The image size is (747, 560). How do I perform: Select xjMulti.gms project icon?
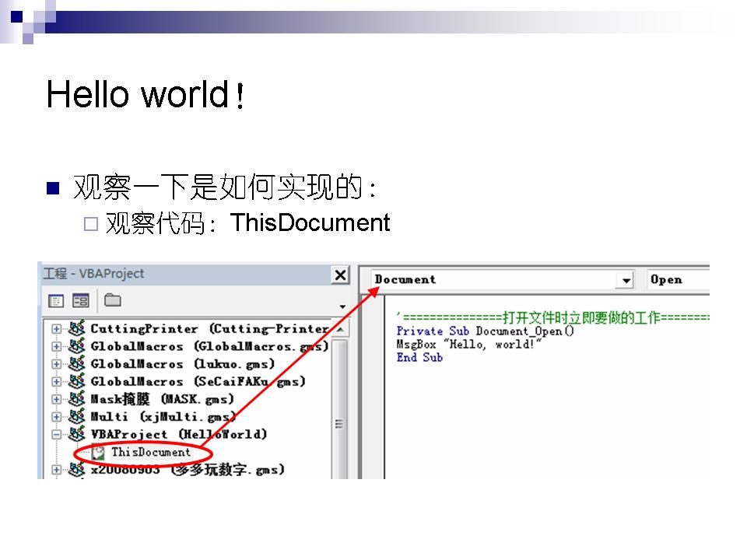pos(76,416)
